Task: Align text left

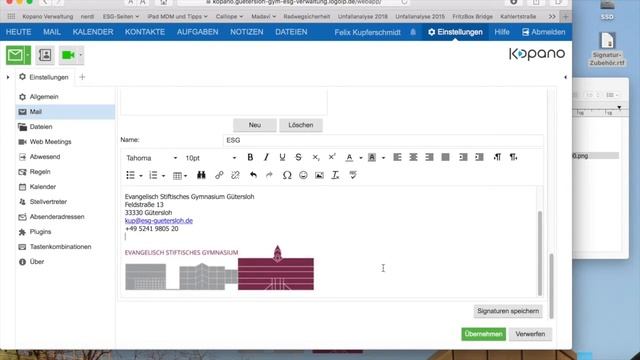Action: (x=397, y=158)
